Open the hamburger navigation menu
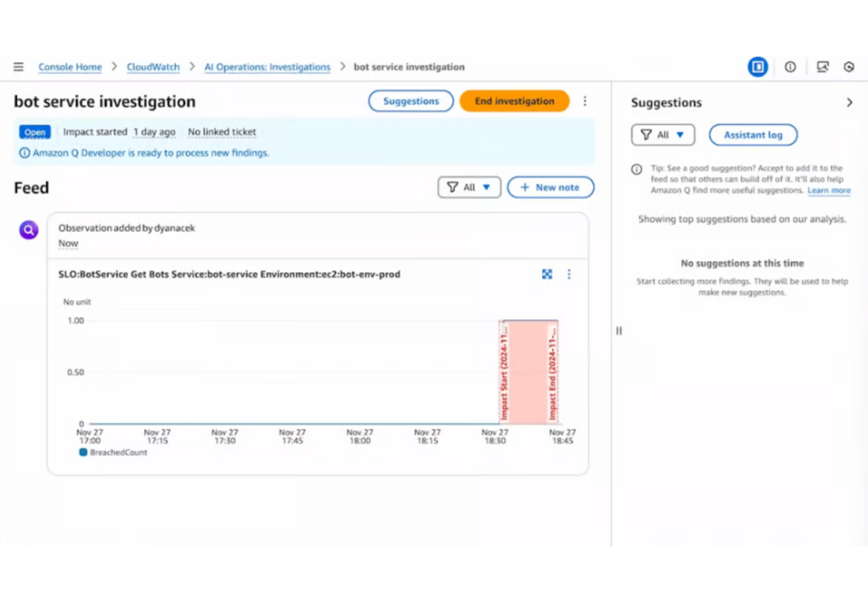This screenshot has width=868, height=603. click(18, 66)
